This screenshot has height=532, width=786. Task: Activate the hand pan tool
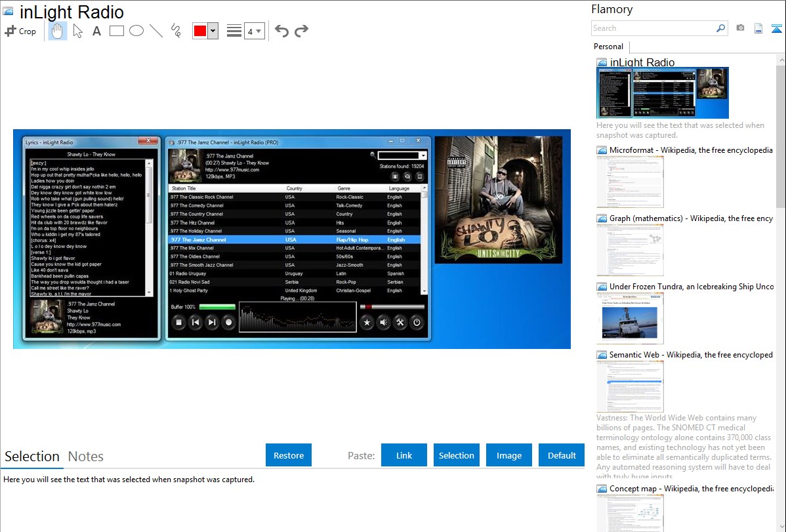(x=58, y=31)
